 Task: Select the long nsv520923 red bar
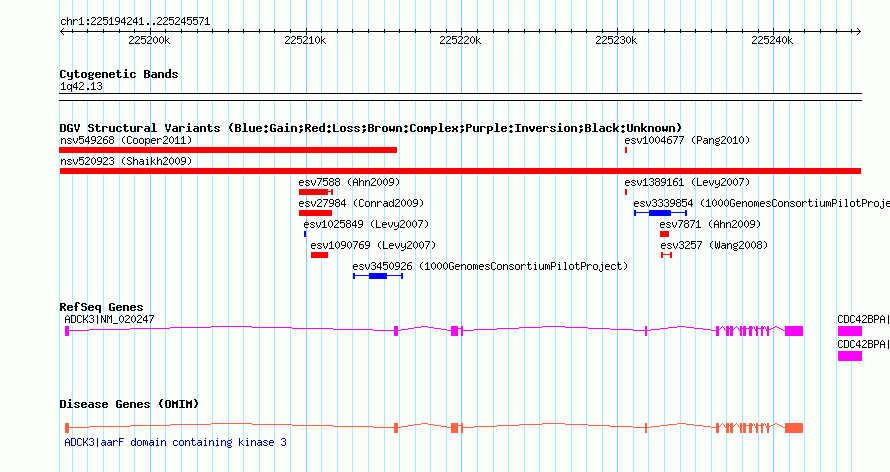460,171
